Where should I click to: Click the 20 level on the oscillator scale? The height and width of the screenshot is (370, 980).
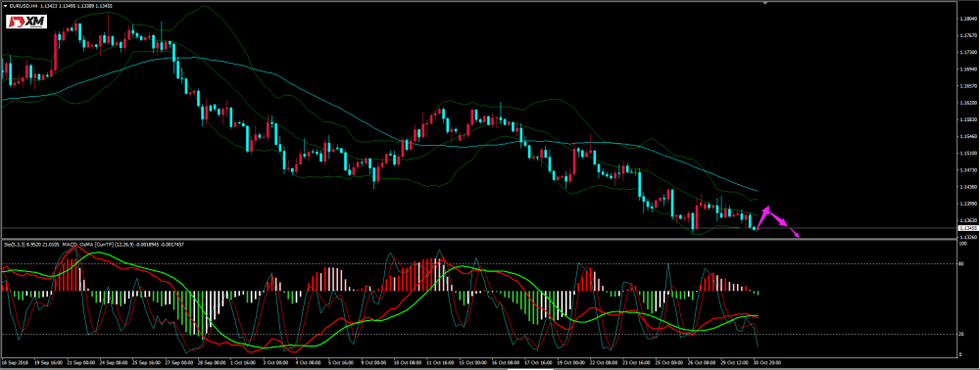[961, 335]
